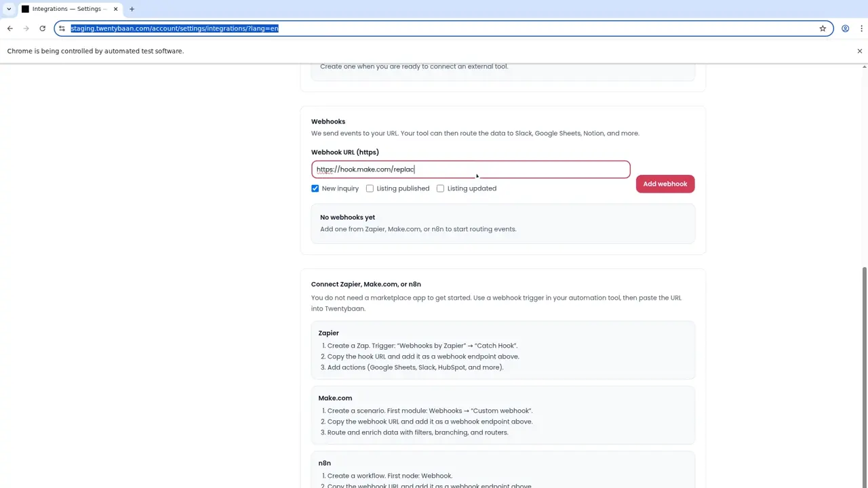
Task: Click the site settings icon in address bar
Action: coord(62,28)
